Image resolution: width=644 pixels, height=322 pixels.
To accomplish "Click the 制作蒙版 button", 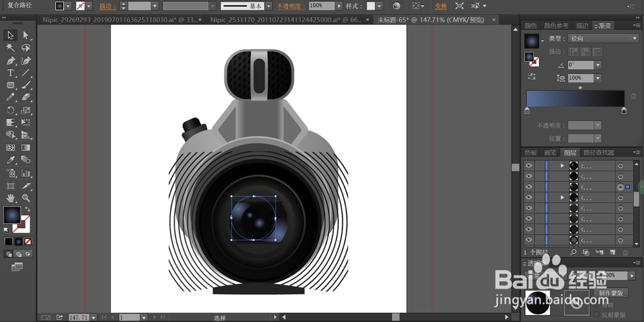I will (611, 293).
